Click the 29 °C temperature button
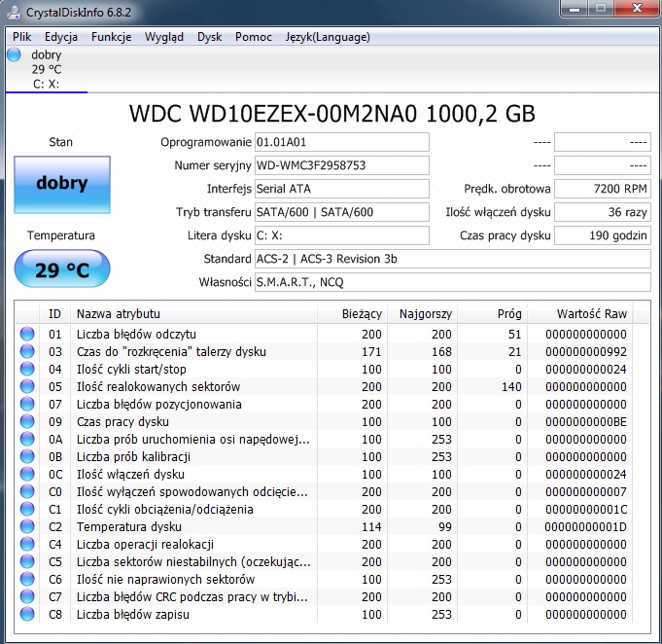Image resolution: width=662 pixels, height=644 pixels. point(62,269)
